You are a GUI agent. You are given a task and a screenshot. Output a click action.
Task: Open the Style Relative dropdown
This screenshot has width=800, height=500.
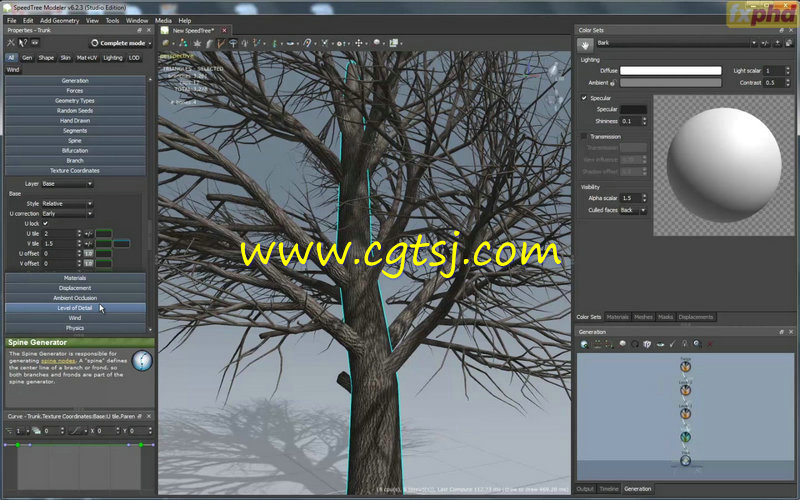[67, 204]
